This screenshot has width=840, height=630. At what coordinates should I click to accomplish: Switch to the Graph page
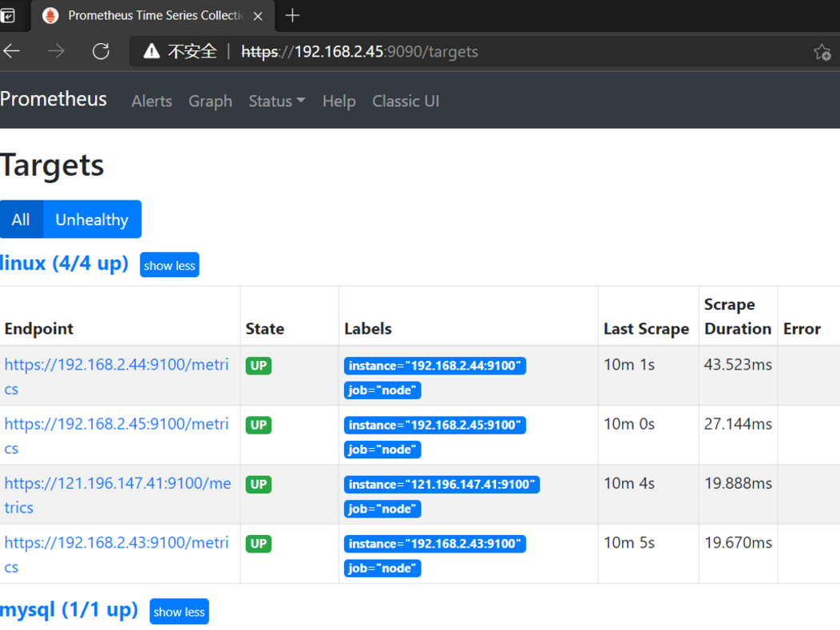point(210,101)
